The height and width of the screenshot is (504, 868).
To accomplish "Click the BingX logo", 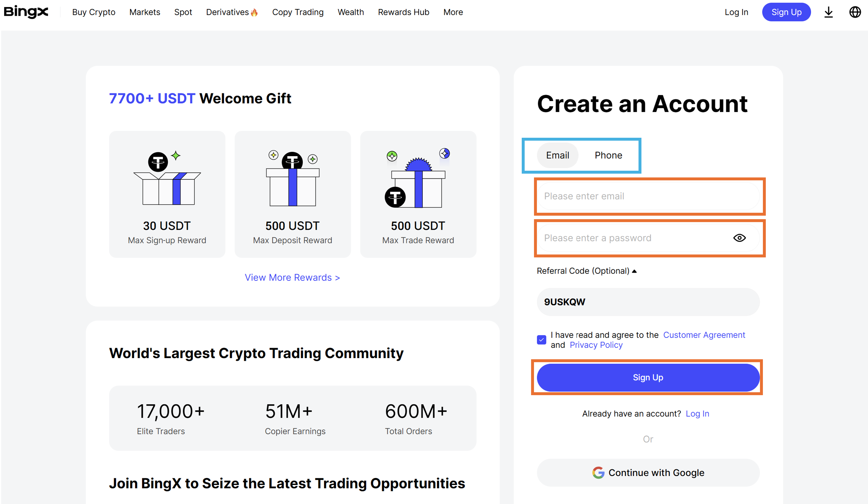I will [x=26, y=12].
